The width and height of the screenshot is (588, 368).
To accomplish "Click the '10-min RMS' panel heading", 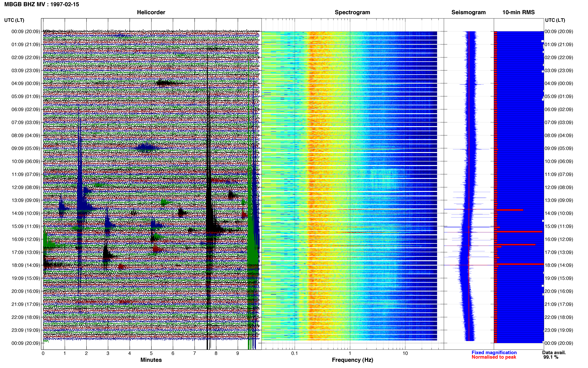I will (518, 12).
